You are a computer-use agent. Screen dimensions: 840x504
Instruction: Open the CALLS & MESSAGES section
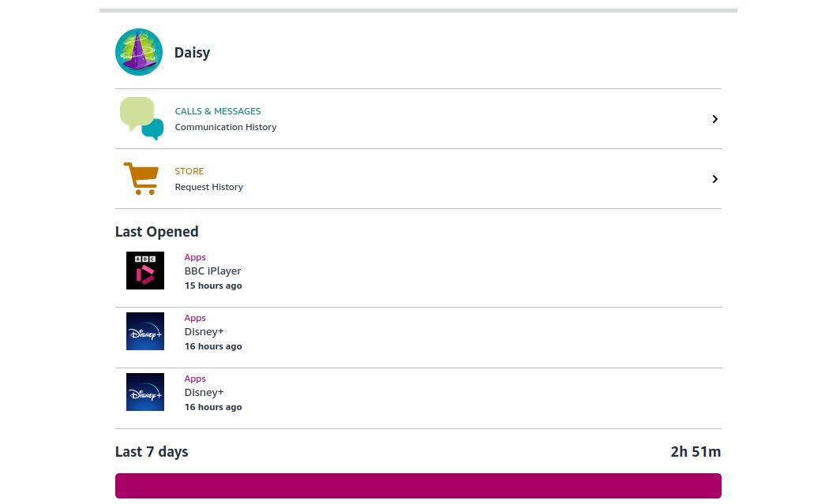pyautogui.click(x=218, y=111)
